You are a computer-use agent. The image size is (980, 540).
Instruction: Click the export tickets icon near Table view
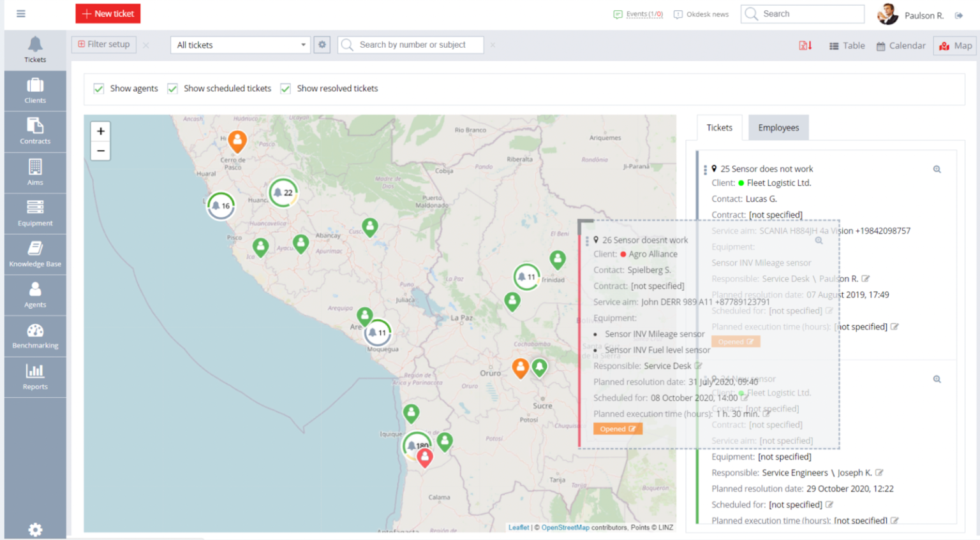(x=805, y=45)
